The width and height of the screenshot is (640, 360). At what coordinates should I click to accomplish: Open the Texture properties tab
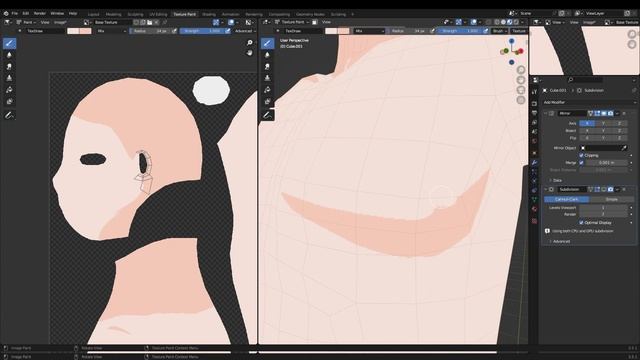534,221
